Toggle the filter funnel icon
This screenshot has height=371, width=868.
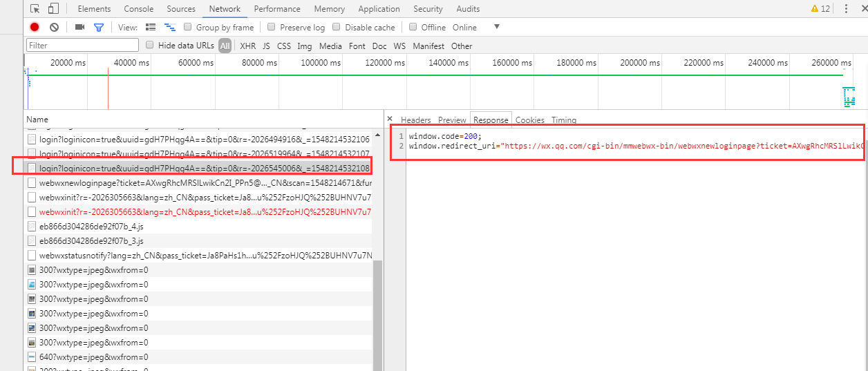[x=99, y=27]
